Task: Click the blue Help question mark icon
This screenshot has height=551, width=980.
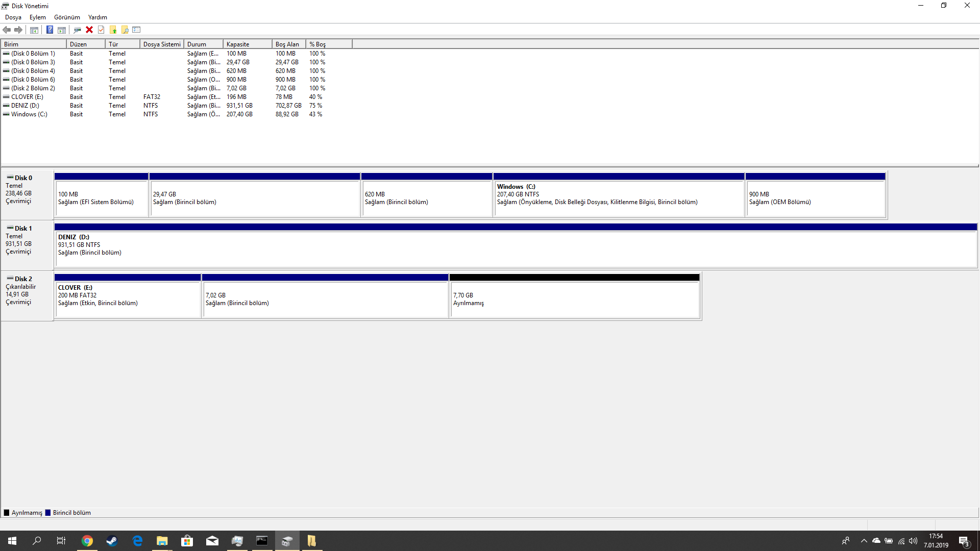Action: (x=50, y=30)
